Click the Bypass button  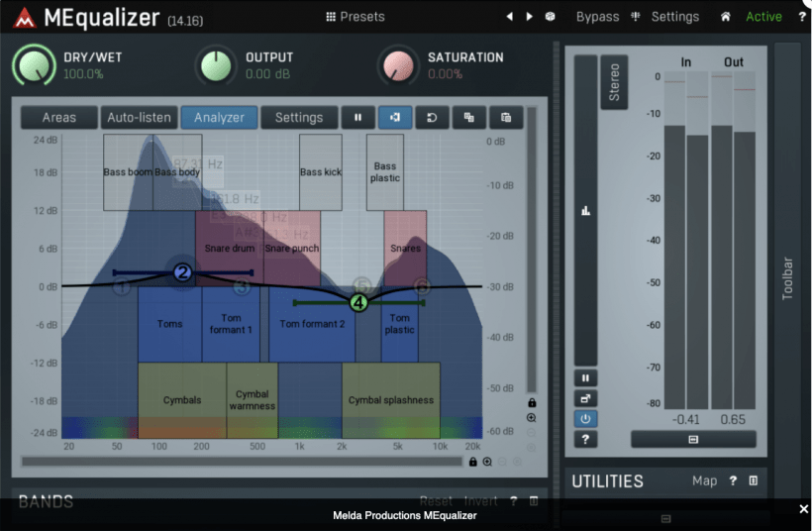597,17
